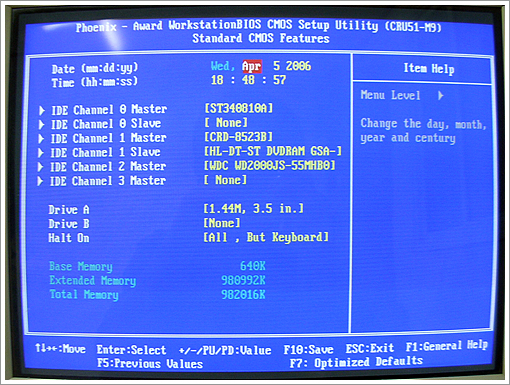
Task: Open the IDE Channel 2 Master entry
Action: tap(108, 166)
